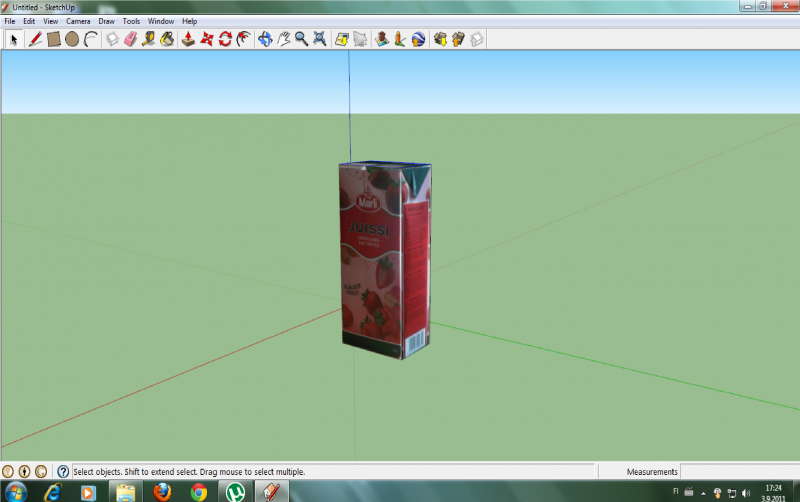
Task: Select the Orbit camera tool
Action: [x=265, y=39]
